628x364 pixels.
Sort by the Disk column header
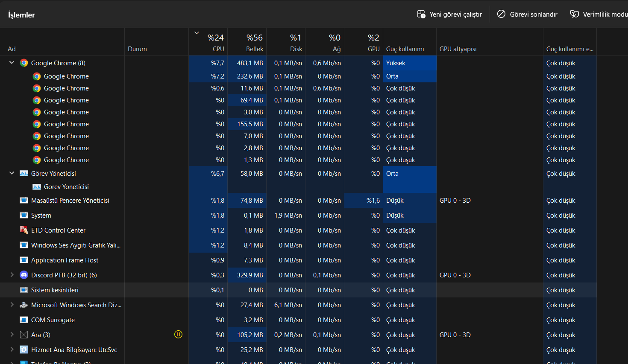click(x=286, y=42)
